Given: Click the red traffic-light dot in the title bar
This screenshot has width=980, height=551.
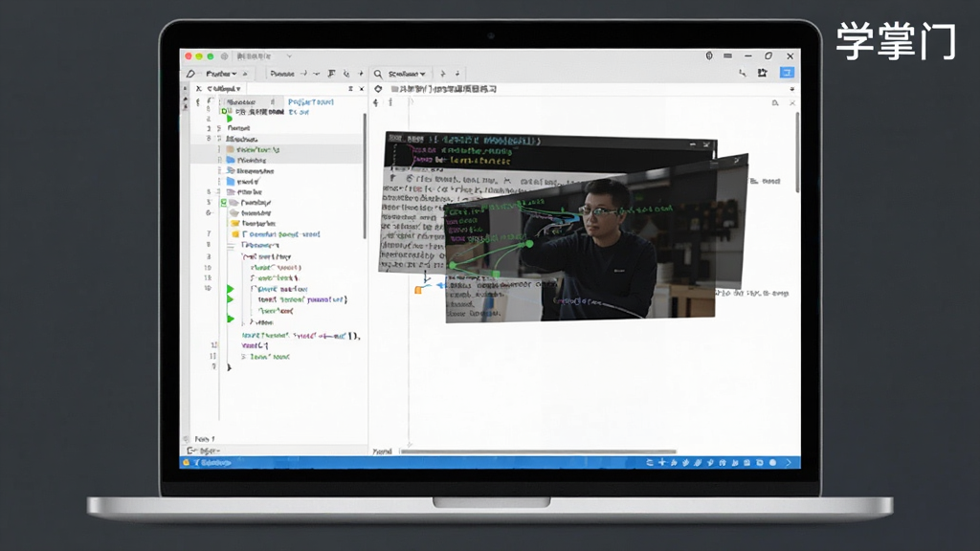Looking at the screenshot, I should click(189, 56).
